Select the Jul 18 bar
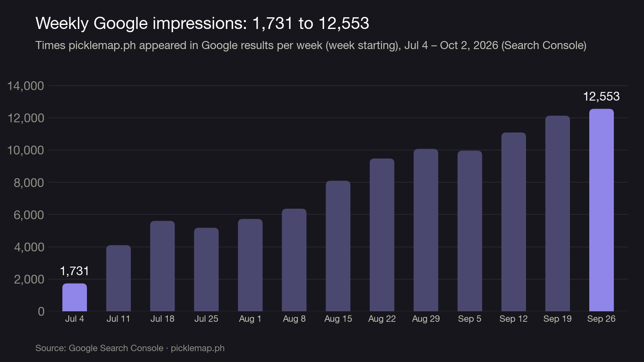Screen dimensions: 644x362 click(x=162, y=266)
